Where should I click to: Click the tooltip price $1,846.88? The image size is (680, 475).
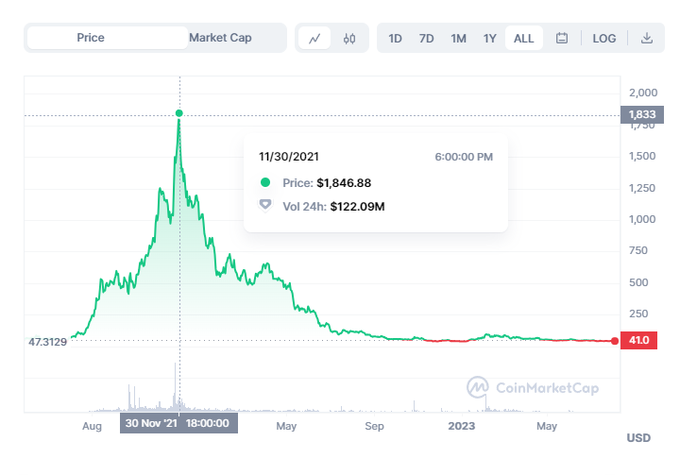point(344,183)
